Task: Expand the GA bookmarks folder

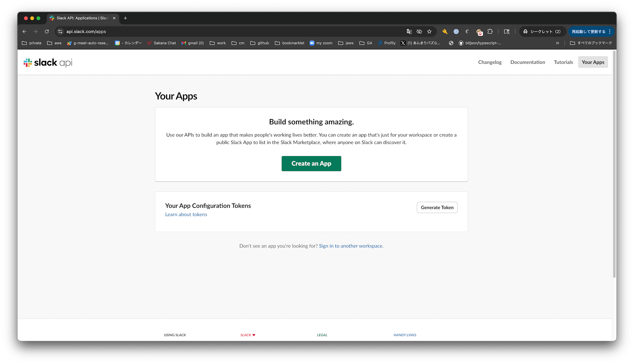Action: [366, 43]
